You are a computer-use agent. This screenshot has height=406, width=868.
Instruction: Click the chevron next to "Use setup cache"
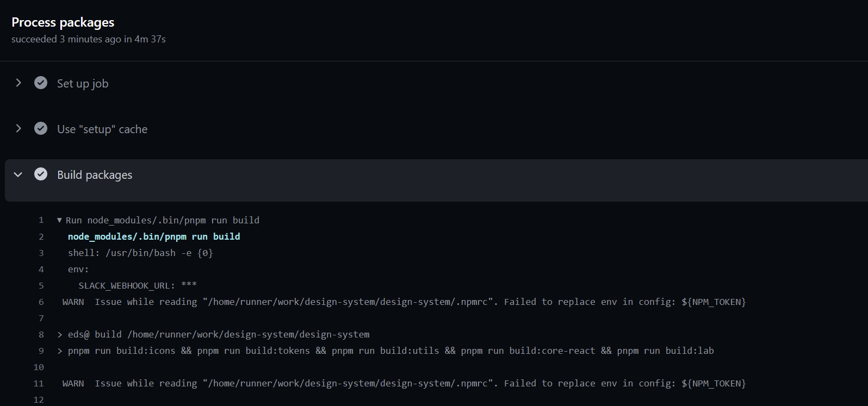point(18,128)
